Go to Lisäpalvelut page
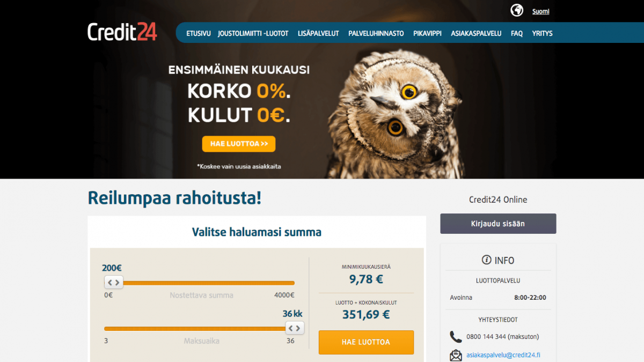This screenshot has height=362, width=644. (x=318, y=33)
